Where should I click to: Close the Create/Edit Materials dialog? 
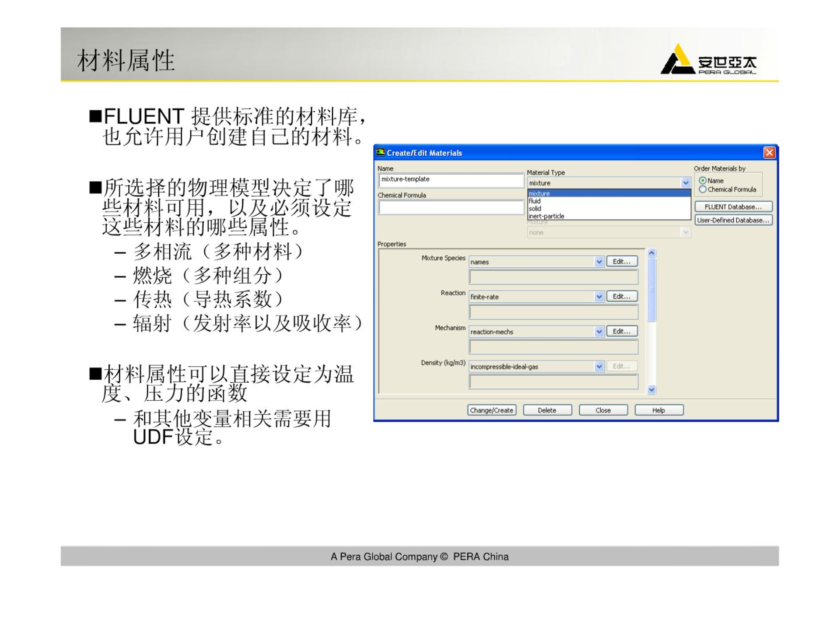click(x=769, y=152)
